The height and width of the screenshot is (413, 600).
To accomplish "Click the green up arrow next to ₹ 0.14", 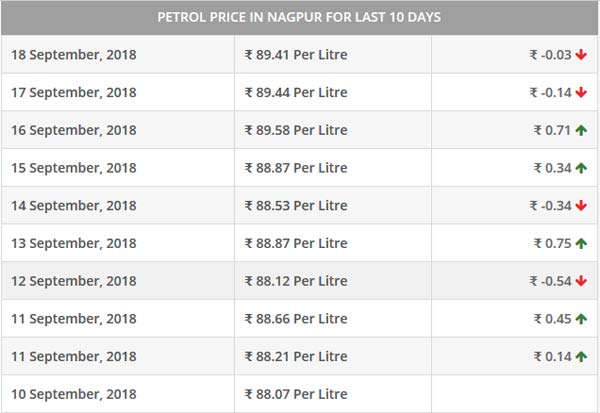I will (x=581, y=356).
